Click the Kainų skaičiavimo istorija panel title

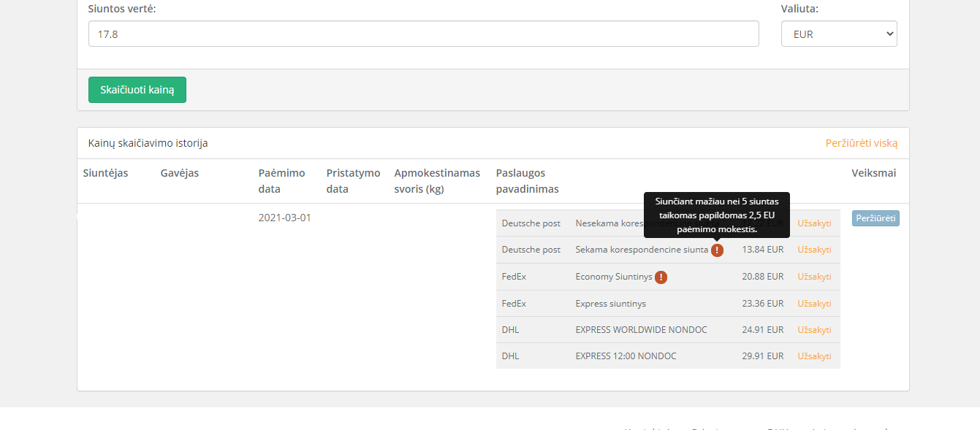tap(148, 143)
